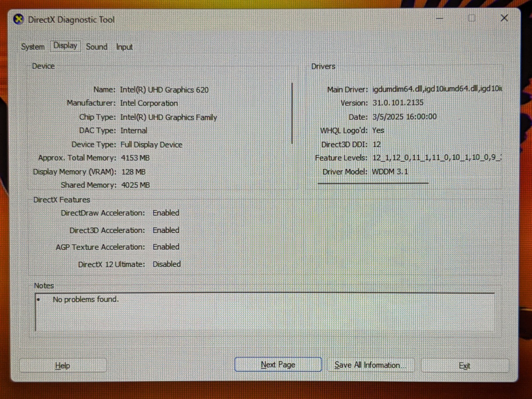532x399 pixels.
Task: Select the 'No problems found.' note text
Action: click(x=85, y=299)
